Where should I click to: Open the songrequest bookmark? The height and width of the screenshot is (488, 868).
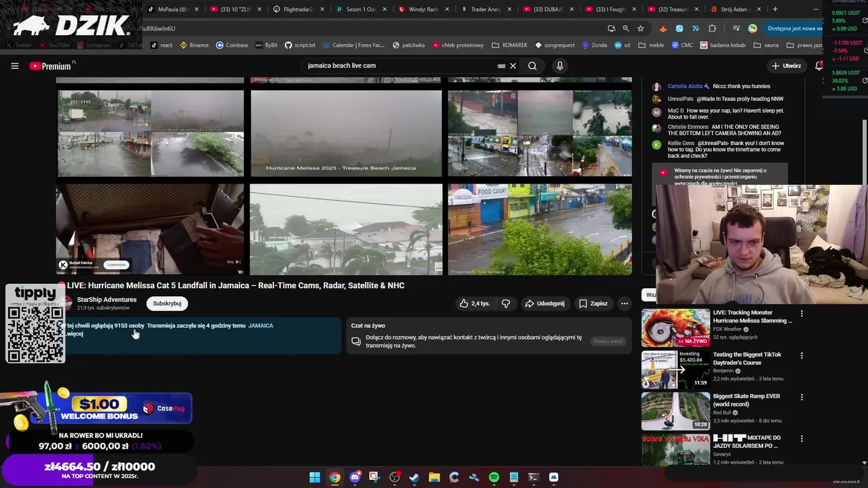pos(555,45)
